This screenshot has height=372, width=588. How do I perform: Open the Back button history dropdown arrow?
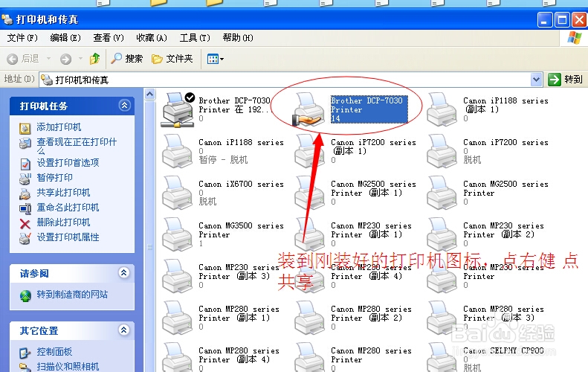[x=49, y=59]
